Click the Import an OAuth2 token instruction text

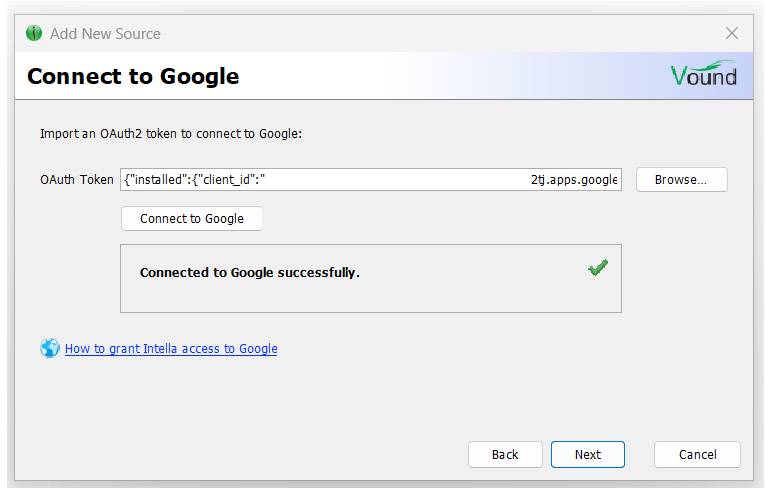(171, 134)
